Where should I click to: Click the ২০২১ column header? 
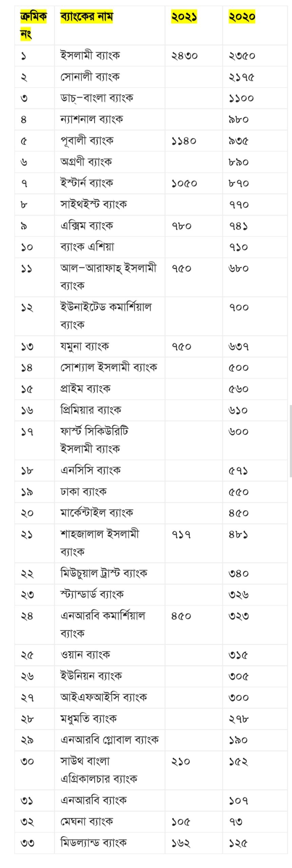(184, 16)
